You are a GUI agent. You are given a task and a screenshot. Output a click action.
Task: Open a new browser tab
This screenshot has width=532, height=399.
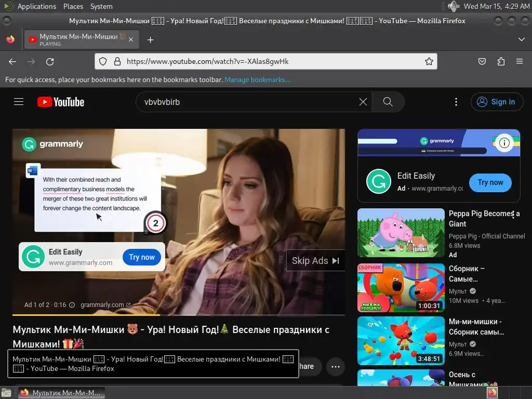tap(150, 40)
